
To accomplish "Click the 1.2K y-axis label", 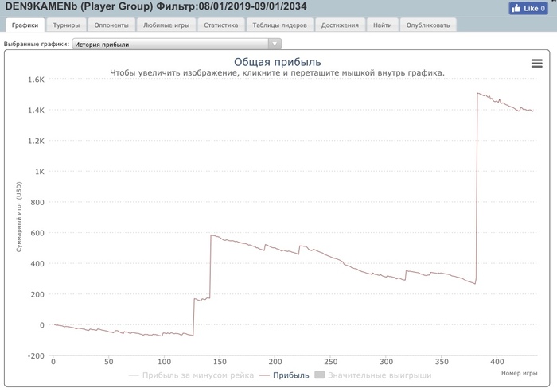I will [x=37, y=141].
